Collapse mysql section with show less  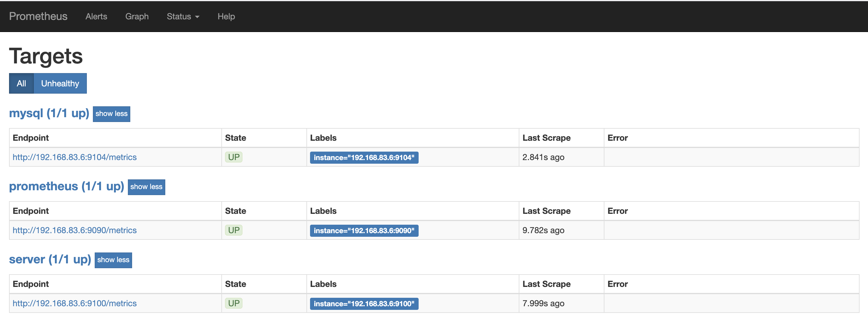(111, 114)
